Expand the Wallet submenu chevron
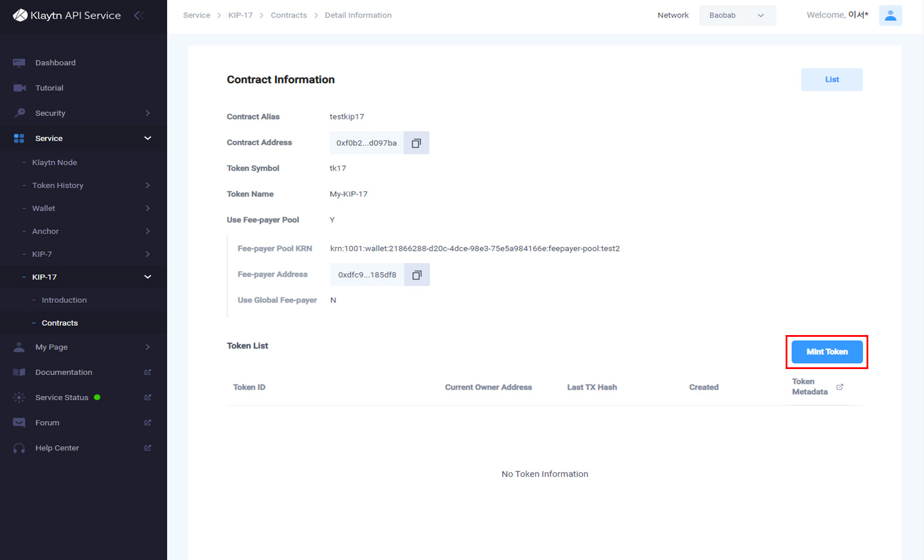 [148, 208]
